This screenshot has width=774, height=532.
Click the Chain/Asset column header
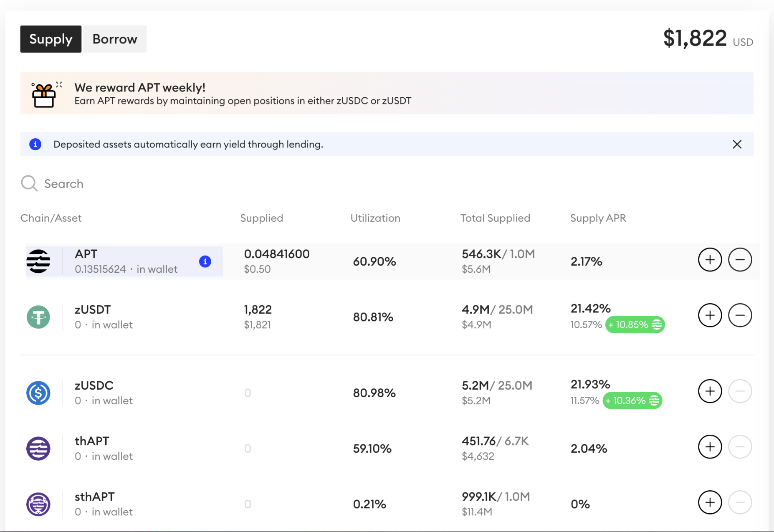[51, 218]
